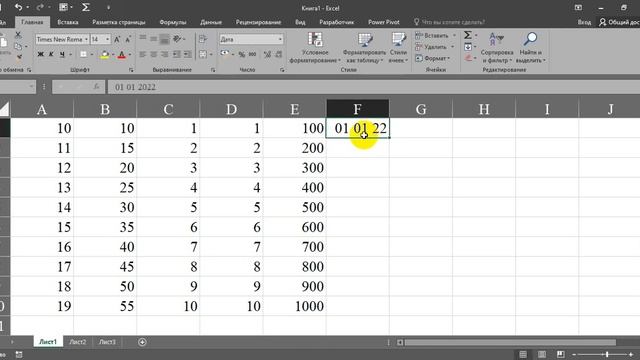
Task: Toggle center horizontal alignment
Action: [153, 54]
